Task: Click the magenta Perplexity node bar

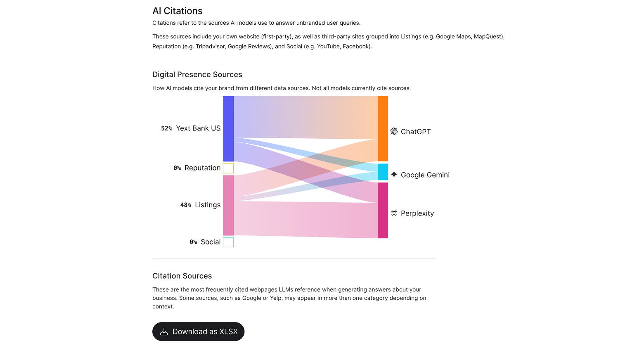Action: [383, 210]
